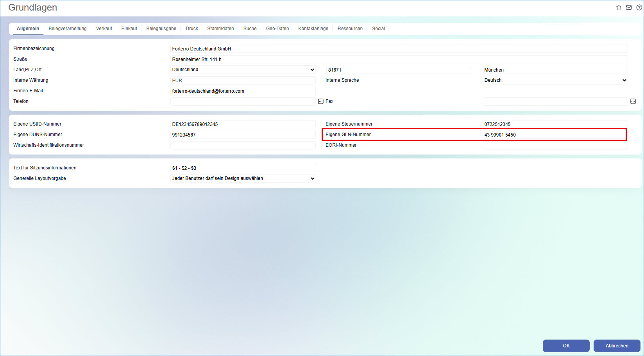Edit the Eigene Steuernummer field
The image size is (644, 356).
point(555,124)
